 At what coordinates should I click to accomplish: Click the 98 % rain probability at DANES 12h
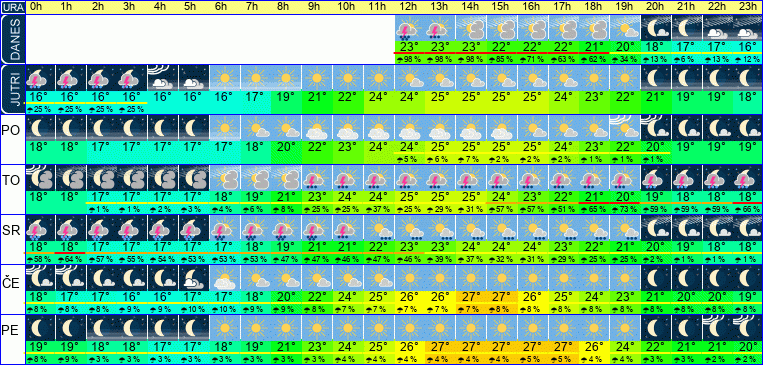[409, 59]
